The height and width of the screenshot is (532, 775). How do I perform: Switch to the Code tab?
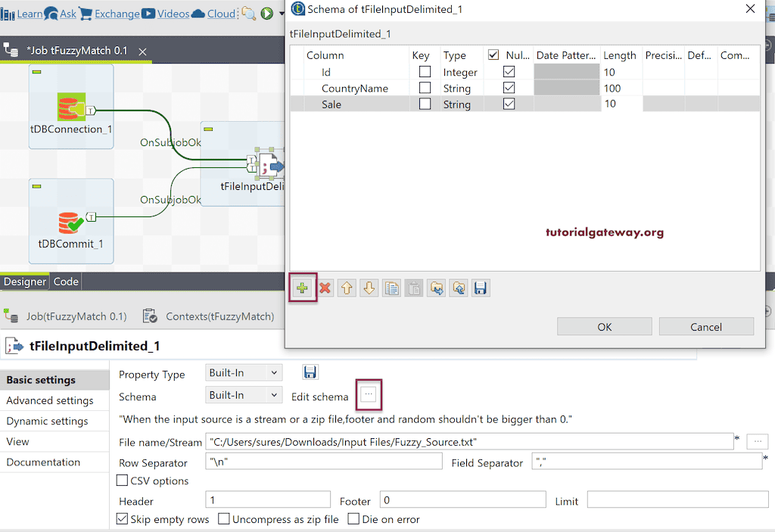pyautogui.click(x=66, y=282)
